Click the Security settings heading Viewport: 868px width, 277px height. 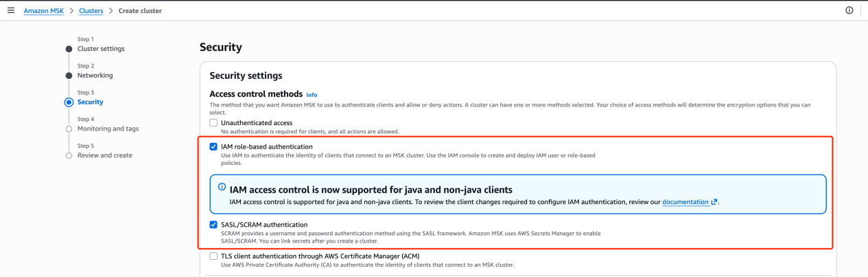click(x=246, y=76)
